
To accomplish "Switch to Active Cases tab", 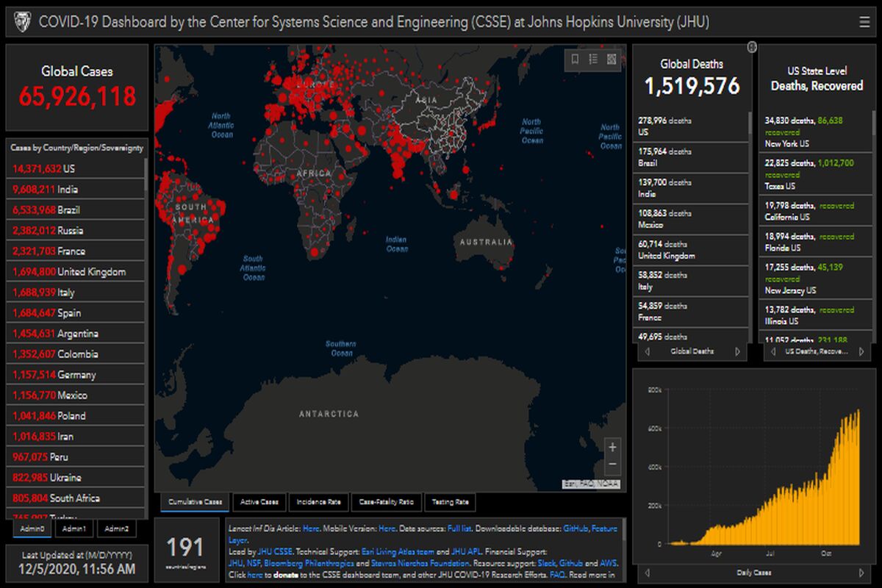I will click(x=259, y=502).
